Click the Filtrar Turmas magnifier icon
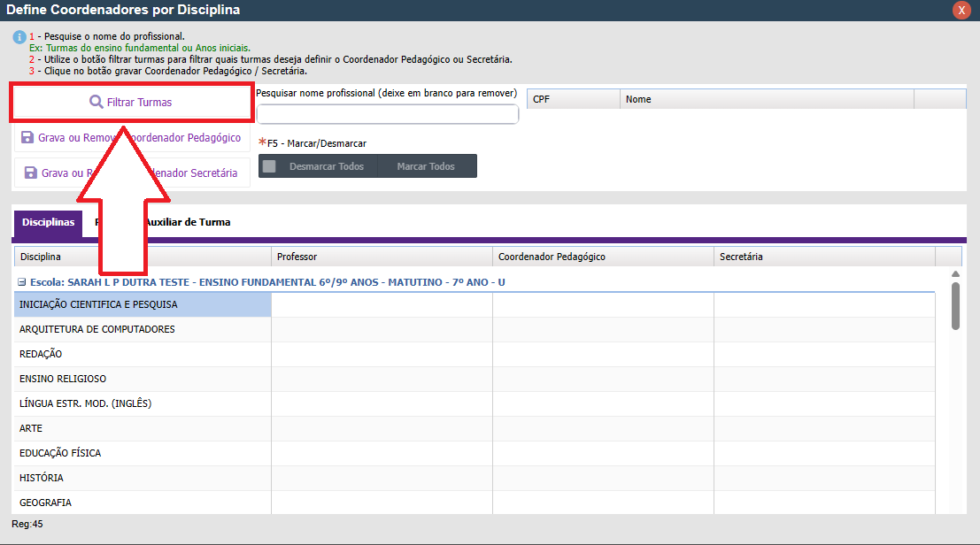The width and height of the screenshot is (980, 545). [x=96, y=102]
